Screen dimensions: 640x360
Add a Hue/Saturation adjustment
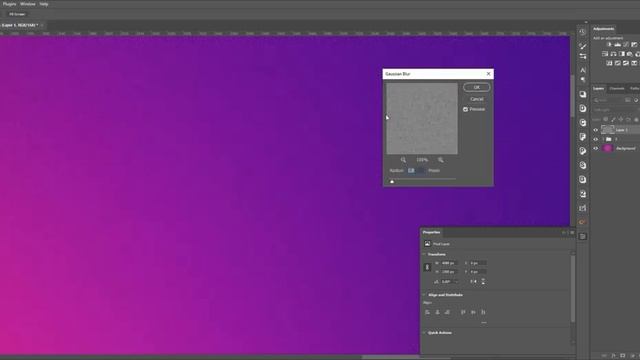click(605, 54)
